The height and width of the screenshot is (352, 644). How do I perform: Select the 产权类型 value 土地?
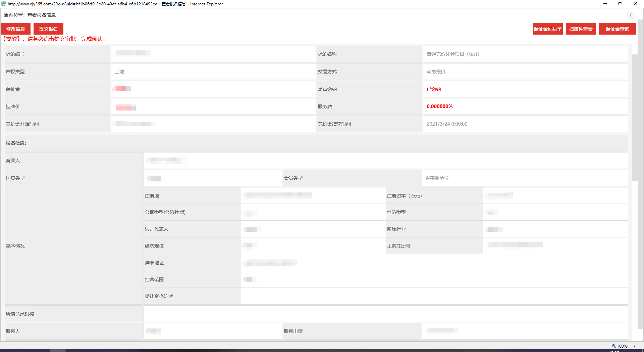click(x=119, y=72)
